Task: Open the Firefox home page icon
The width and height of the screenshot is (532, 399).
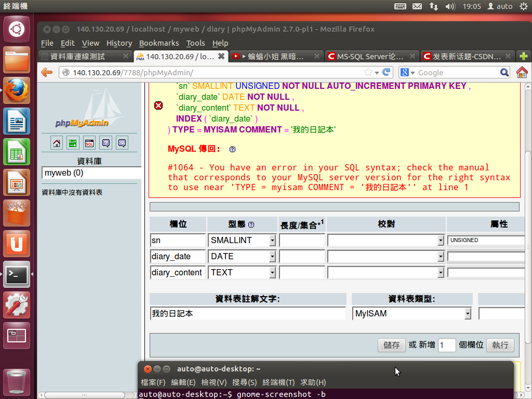Action: click(522, 73)
